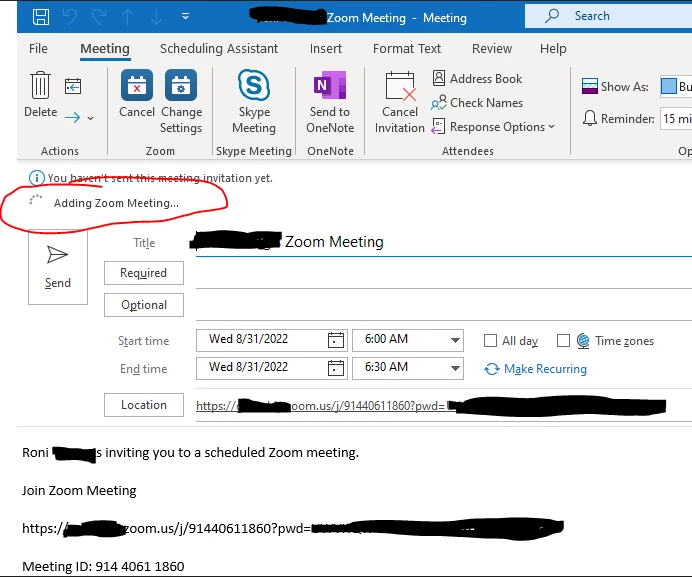Image resolution: width=692 pixels, height=577 pixels.
Task: Click Check Names
Action: 477,102
